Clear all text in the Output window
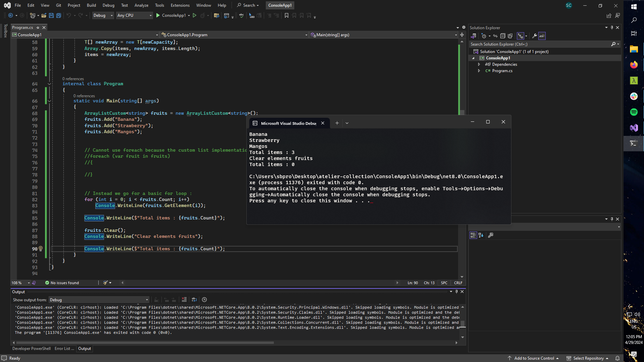This screenshot has width=644, height=362. [x=184, y=300]
